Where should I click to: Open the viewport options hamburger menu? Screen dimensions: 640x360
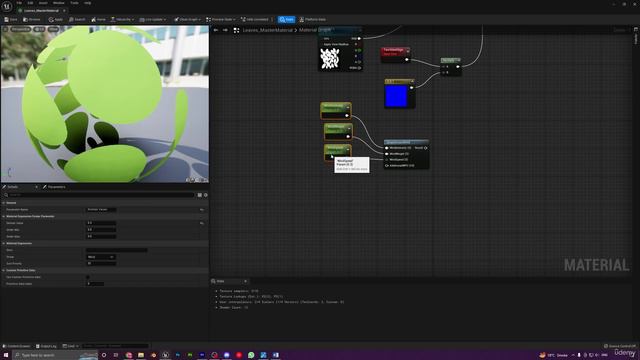(5, 29)
